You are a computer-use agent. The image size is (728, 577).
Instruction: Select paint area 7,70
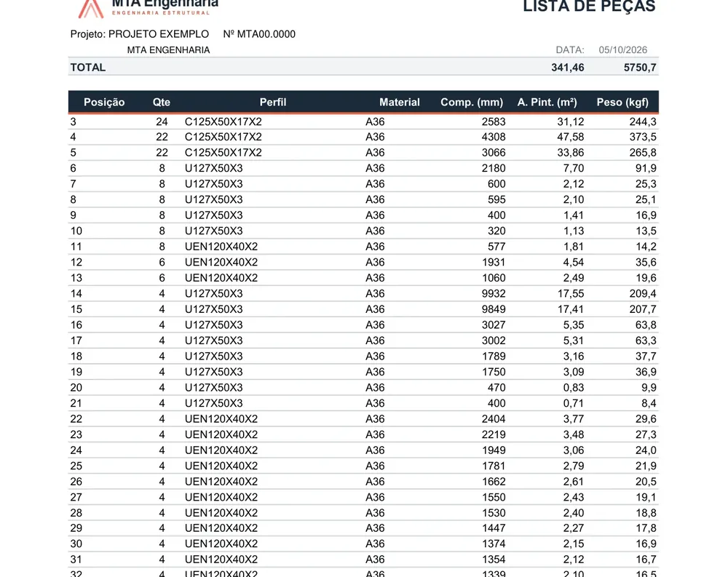(574, 169)
